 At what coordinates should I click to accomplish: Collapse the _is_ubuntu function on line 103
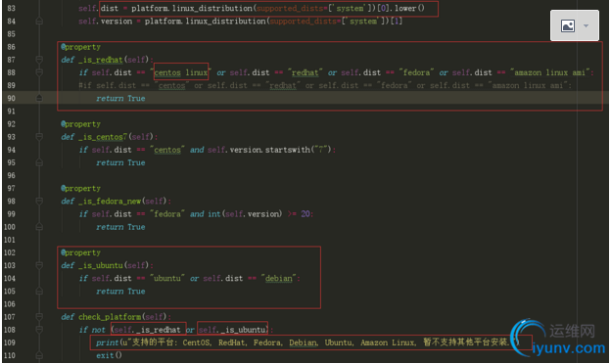[39, 265]
